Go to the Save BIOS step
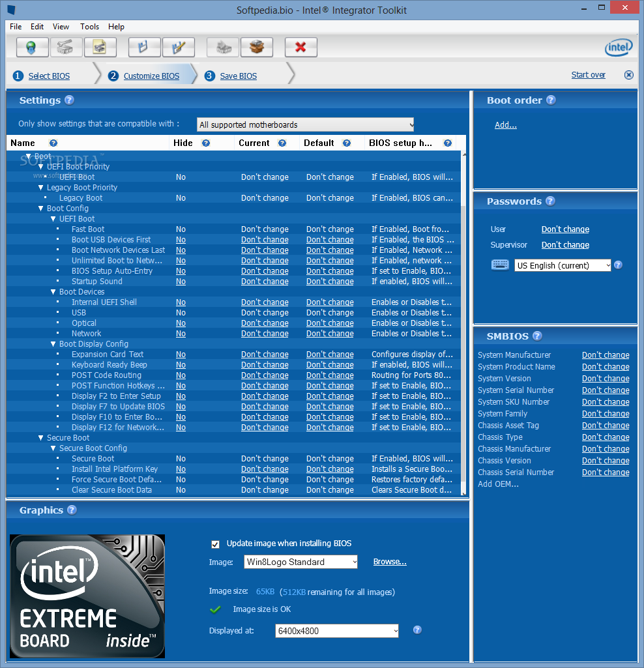Screen dimensions: 644x668 tap(239, 76)
